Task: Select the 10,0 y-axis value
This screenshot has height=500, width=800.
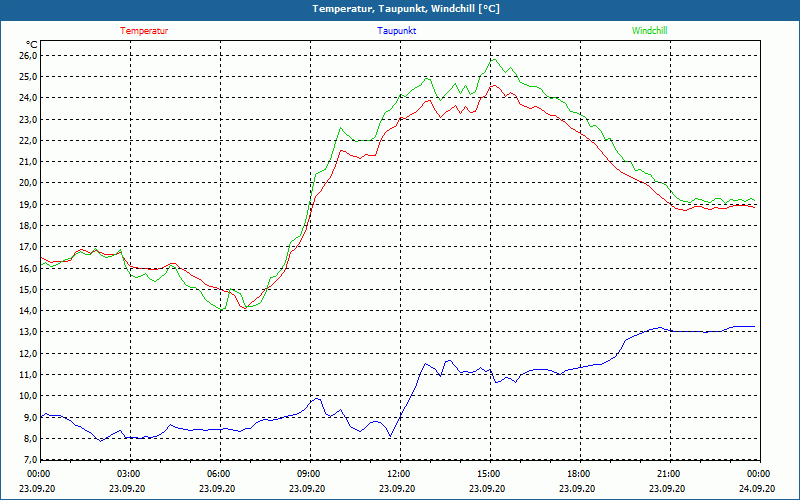Action: coord(28,395)
